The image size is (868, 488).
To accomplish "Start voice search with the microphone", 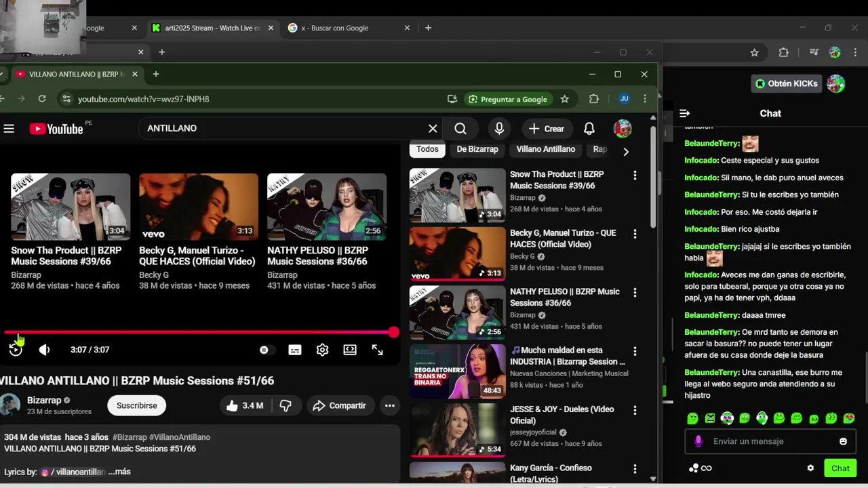I will tap(499, 129).
